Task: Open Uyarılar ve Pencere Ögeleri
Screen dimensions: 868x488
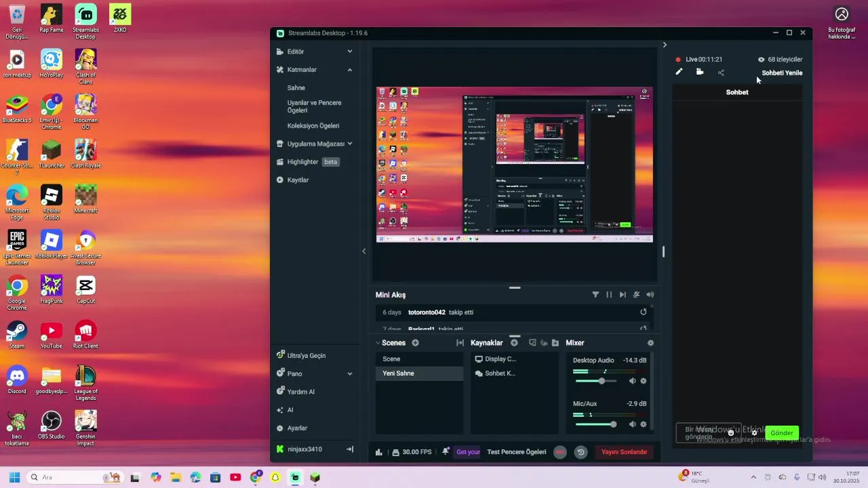Action: 315,106
